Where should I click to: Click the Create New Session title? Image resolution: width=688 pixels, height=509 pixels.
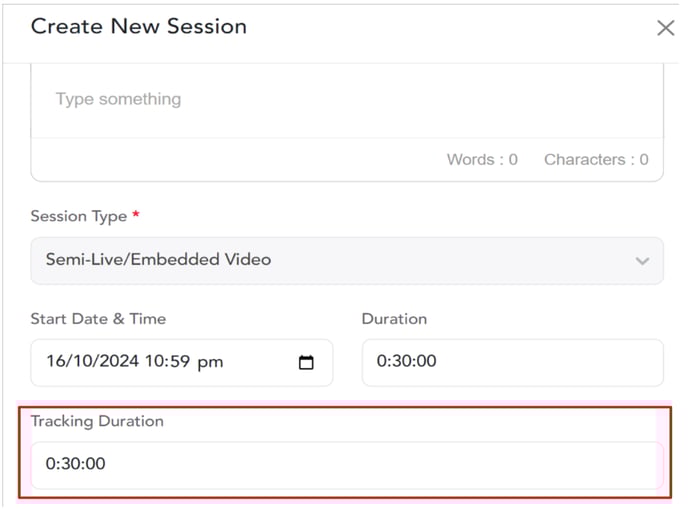[139, 26]
